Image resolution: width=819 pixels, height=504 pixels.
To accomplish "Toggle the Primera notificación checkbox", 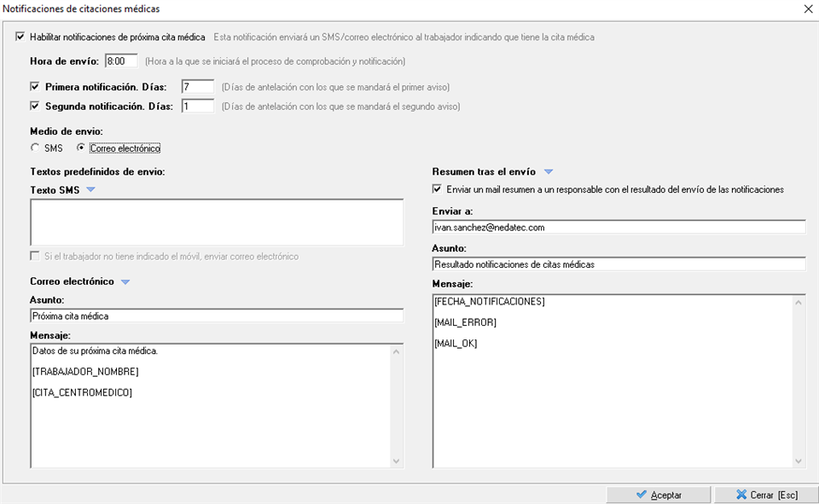I will [35, 86].
